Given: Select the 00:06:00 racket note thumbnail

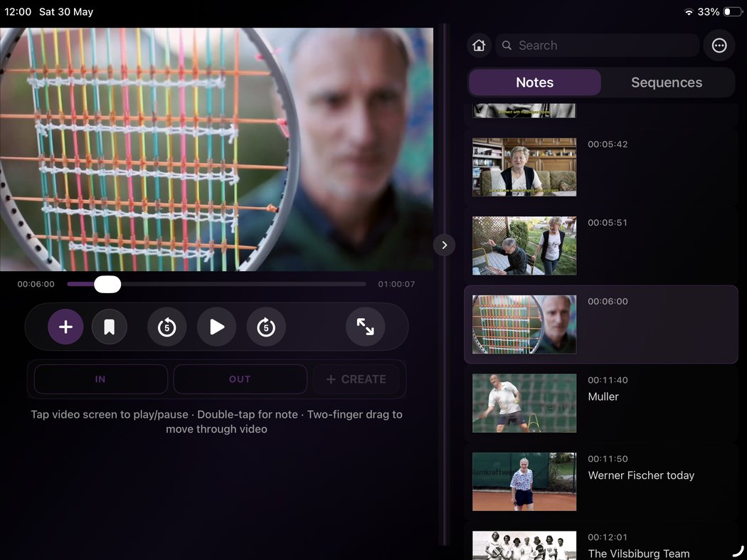Looking at the screenshot, I should pos(524,324).
